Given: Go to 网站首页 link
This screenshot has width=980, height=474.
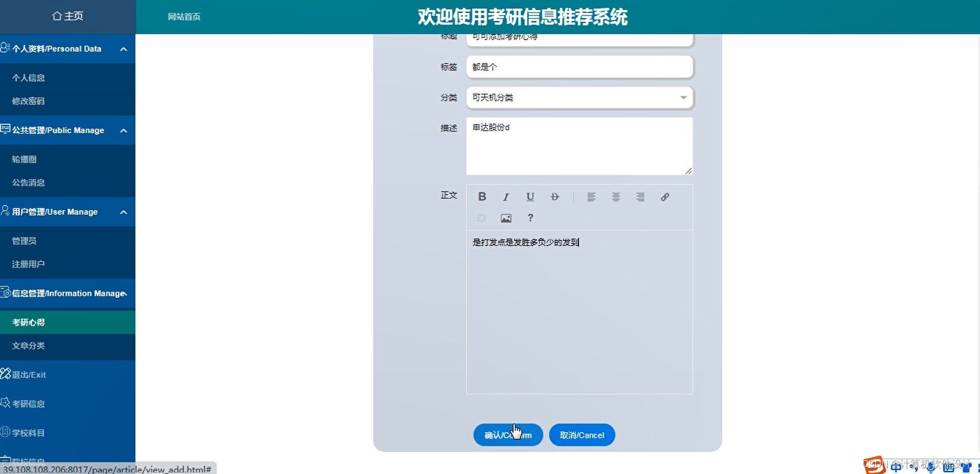Looking at the screenshot, I should tap(184, 17).
